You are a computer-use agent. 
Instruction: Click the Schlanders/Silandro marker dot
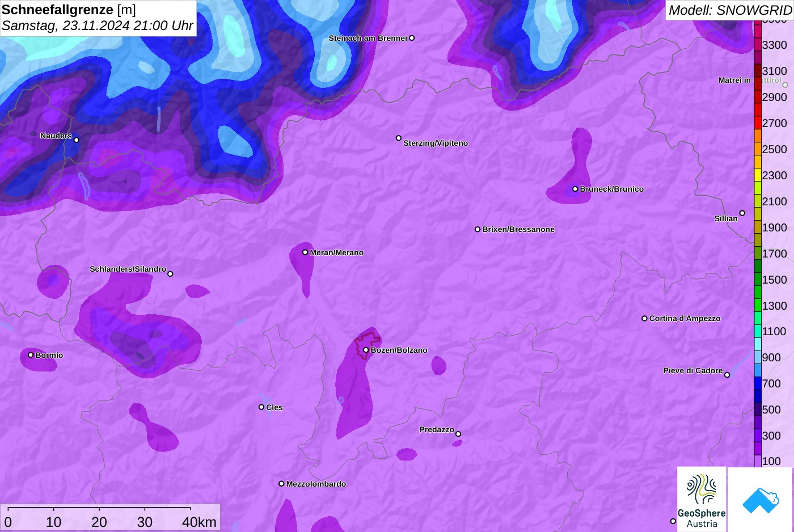click(170, 273)
